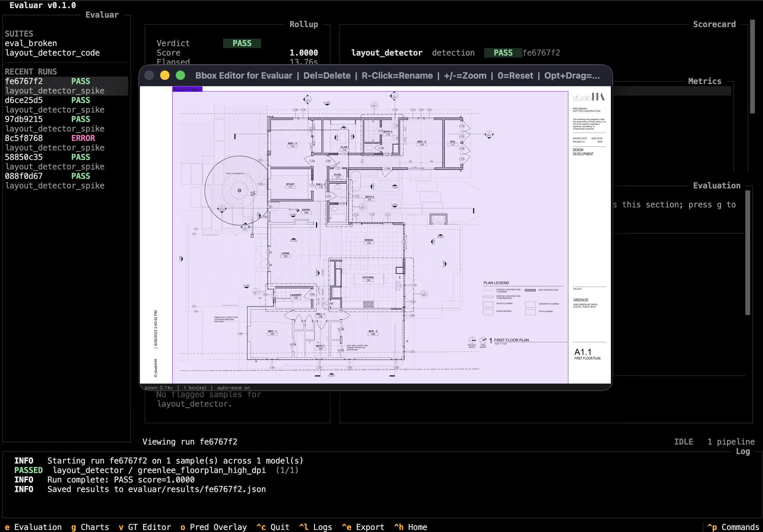Click the Evaluation footer shortcut
Screen dimensions: 763x532
pos(33,527)
